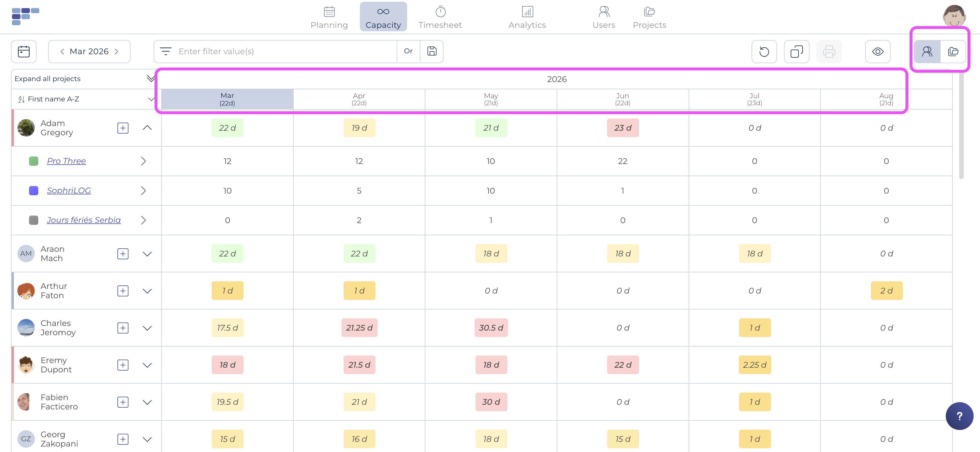The image size is (980, 452).
Task: Click the help question mark button
Action: point(959,416)
